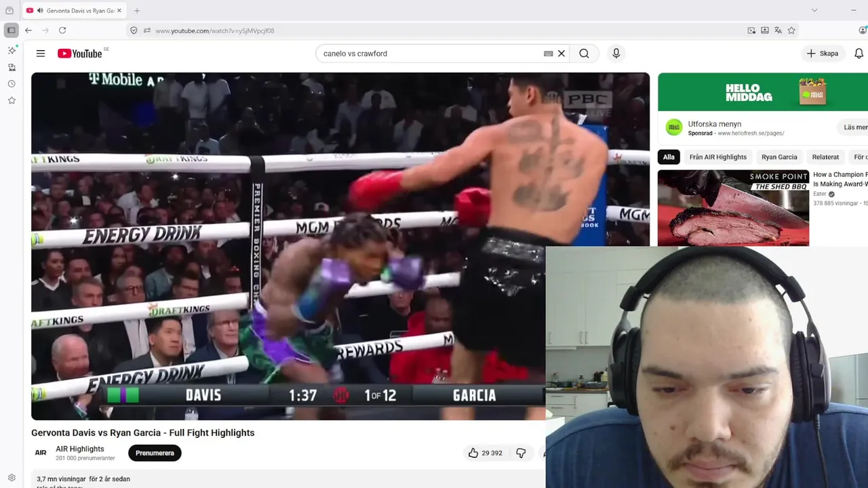The width and height of the screenshot is (868, 488).
Task: Click the video title text
Action: tap(143, 432)
